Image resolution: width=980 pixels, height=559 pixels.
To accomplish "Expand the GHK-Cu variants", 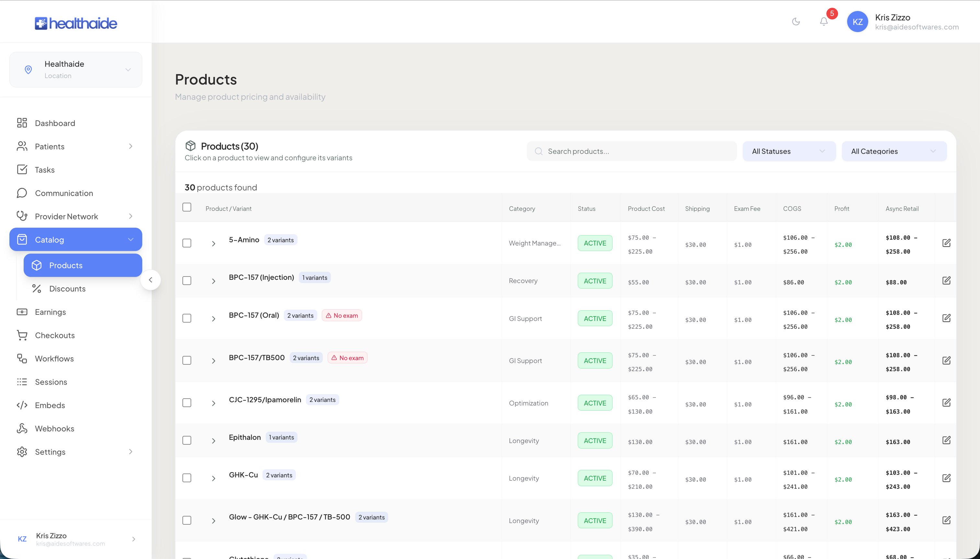I will tap(214, 479).
